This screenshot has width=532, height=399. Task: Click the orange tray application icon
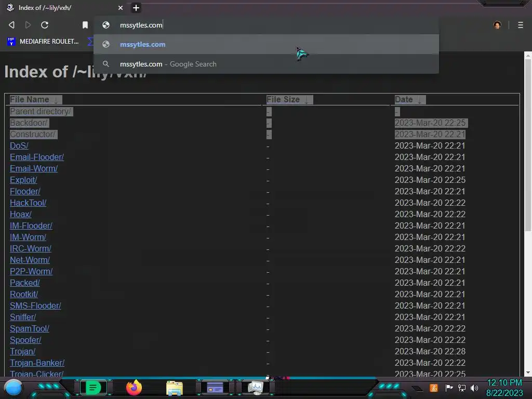tap(434, 388)
